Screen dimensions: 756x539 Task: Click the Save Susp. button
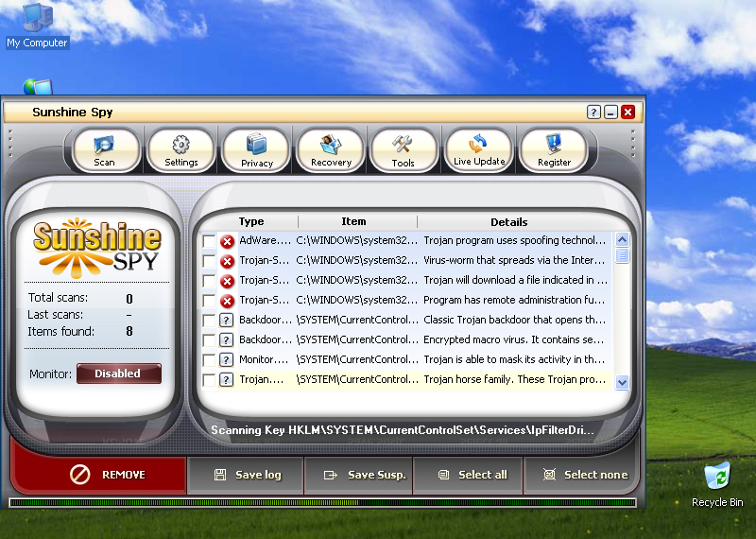pos(359,475)
